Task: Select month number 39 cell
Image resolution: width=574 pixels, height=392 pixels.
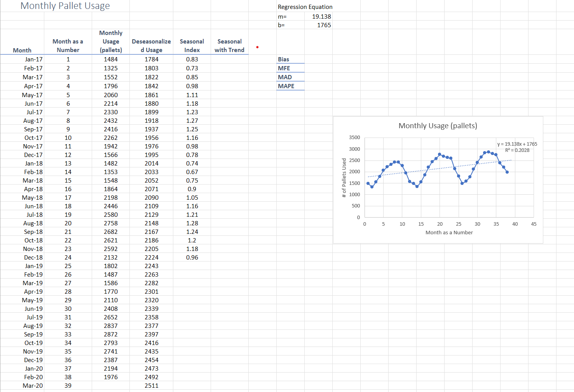Action: tap(68, 386)
